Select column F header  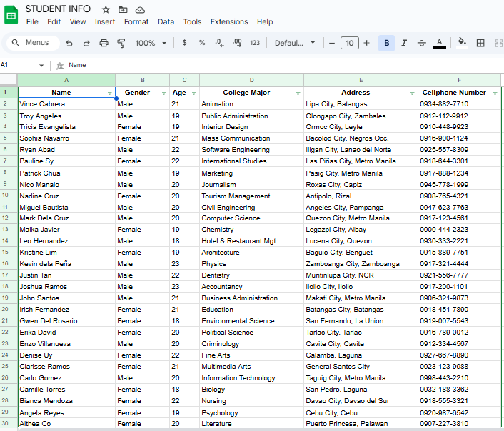(x=459, y=80)
